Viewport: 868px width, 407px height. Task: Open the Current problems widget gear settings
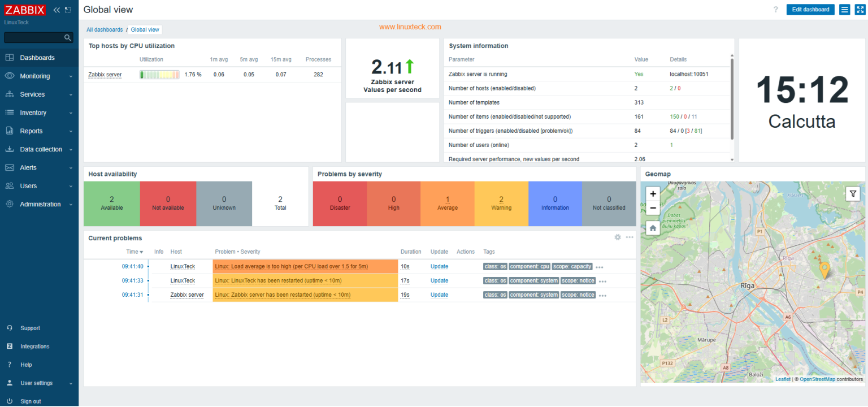click(618, 237)
